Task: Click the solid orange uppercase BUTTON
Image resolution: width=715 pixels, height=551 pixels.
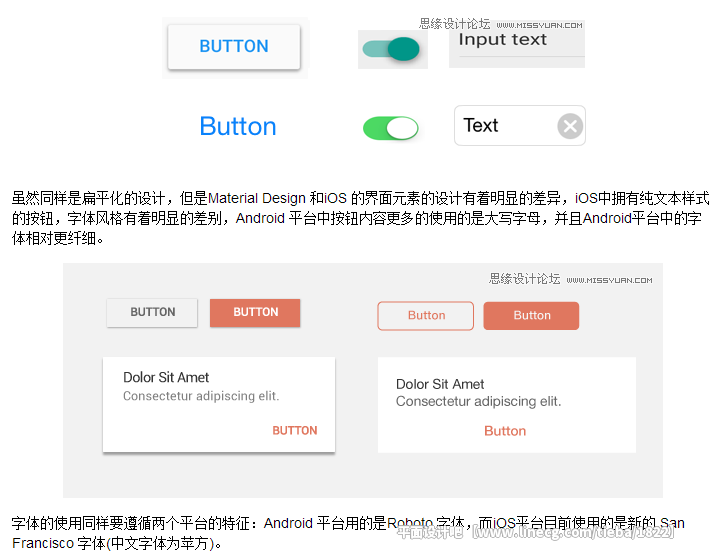Action: click(x=255, y=312)
